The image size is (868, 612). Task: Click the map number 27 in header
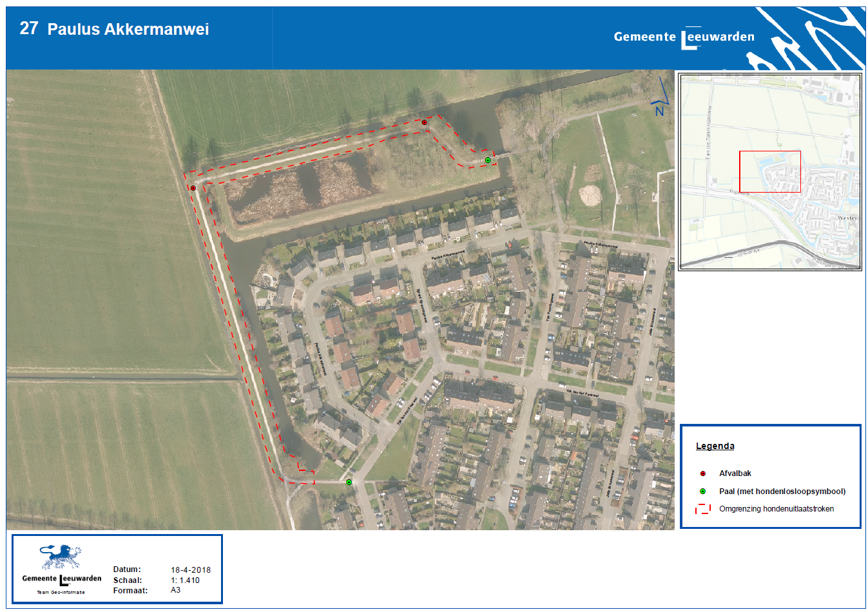(29, 28)
